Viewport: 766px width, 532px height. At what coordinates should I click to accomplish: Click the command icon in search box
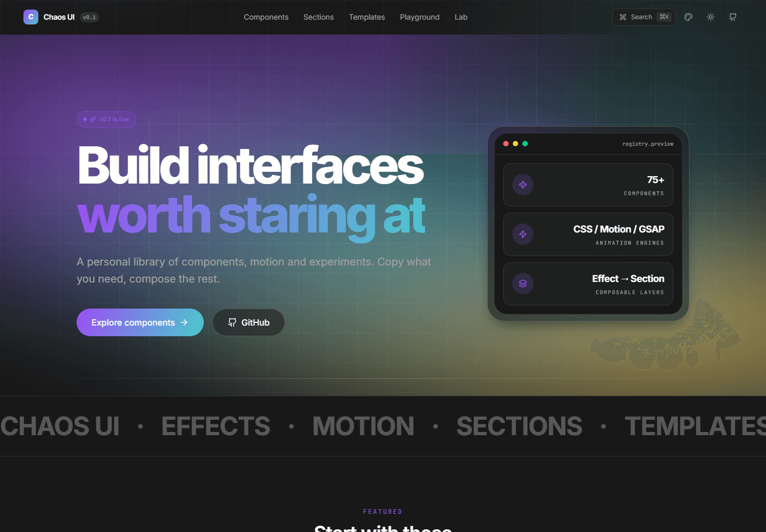point(623,17)
